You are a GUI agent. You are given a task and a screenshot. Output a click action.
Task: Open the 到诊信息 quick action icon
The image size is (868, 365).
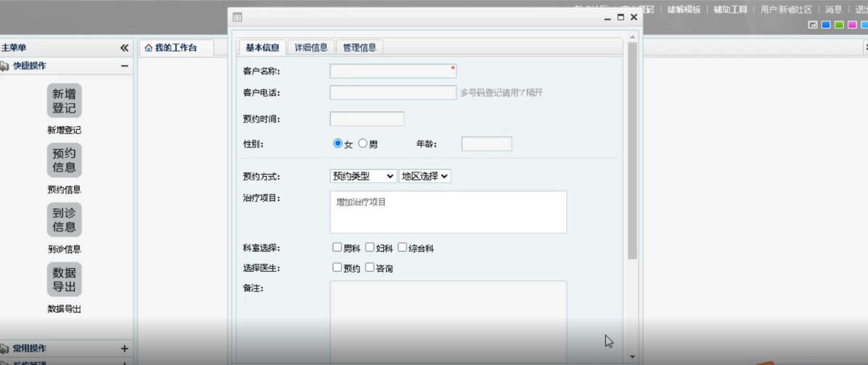(64, 220)
